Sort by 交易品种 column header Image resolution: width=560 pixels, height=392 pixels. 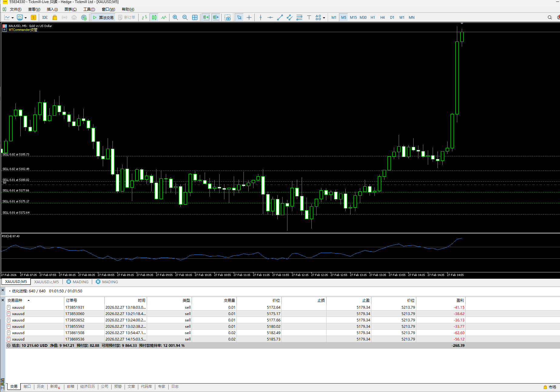[34, 301]
